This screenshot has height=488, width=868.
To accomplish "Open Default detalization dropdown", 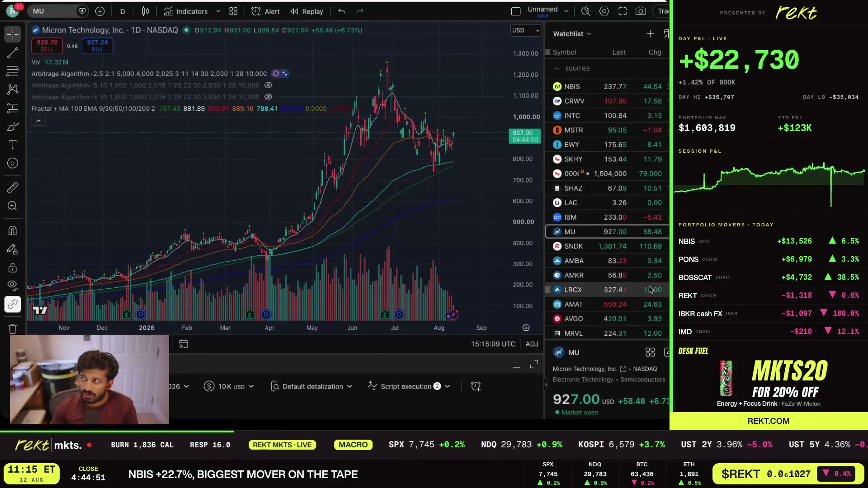I will pos(311,386).
